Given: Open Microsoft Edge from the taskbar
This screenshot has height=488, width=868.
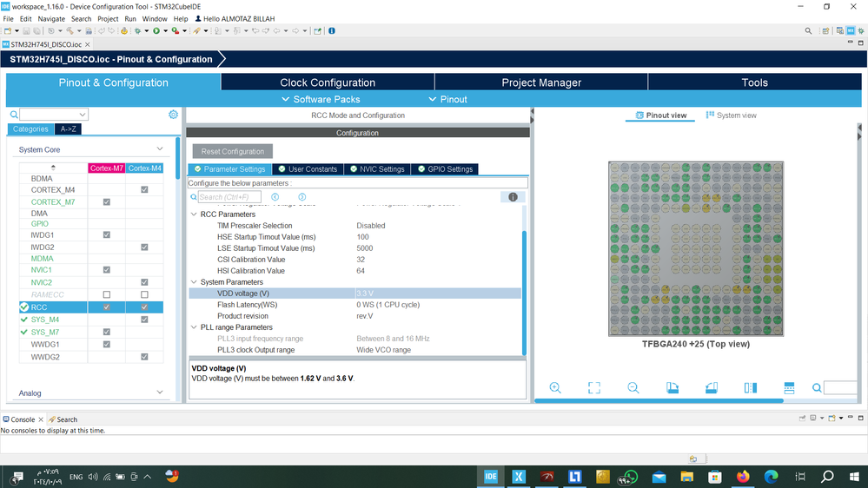Looking at the screenshot, I should click(x=772, y=477).
